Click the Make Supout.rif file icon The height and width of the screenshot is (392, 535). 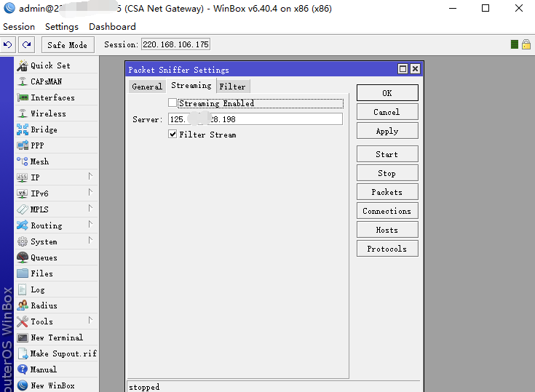[23, 353]
